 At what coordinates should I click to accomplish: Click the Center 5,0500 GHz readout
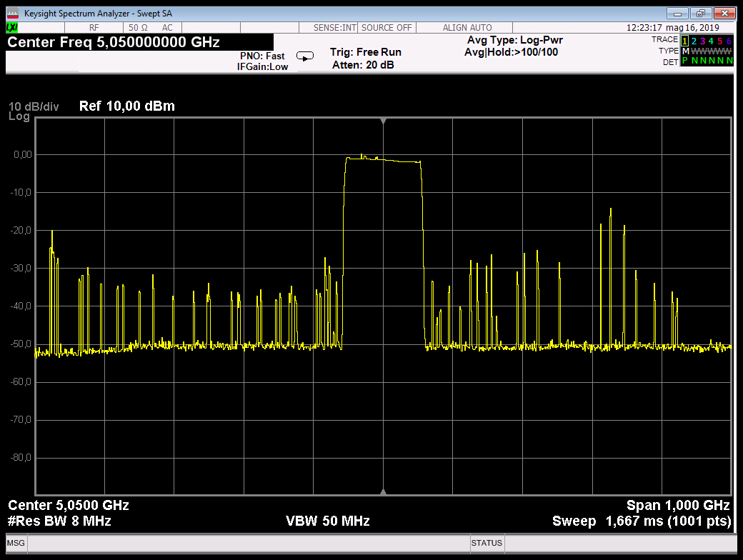[x=69, y=506]
